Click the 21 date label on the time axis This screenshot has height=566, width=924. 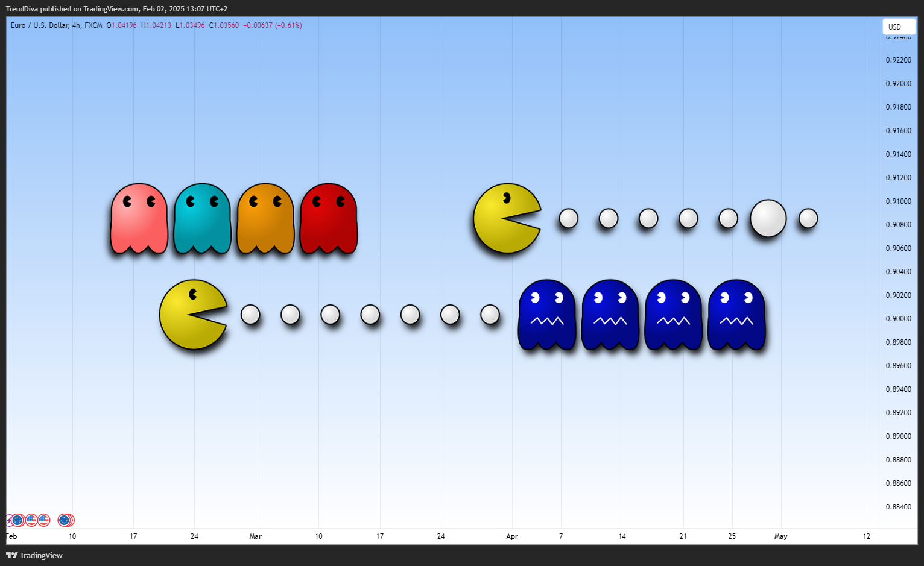point(683,536)
